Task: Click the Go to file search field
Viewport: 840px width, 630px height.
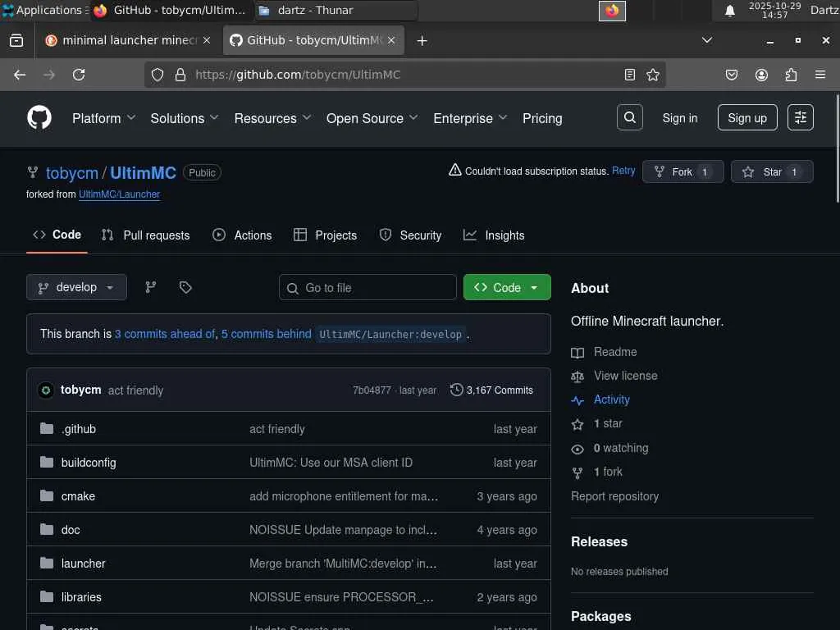Action: tap(367, 288)
